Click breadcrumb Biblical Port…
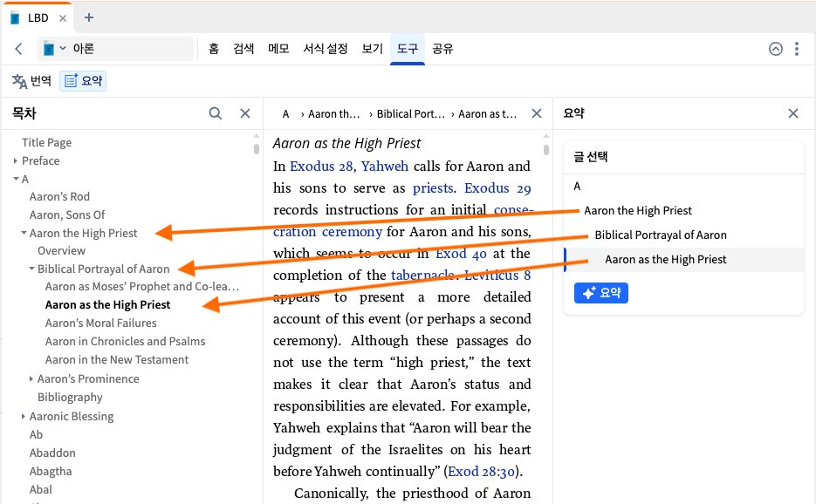 click(x=410, y=114)
